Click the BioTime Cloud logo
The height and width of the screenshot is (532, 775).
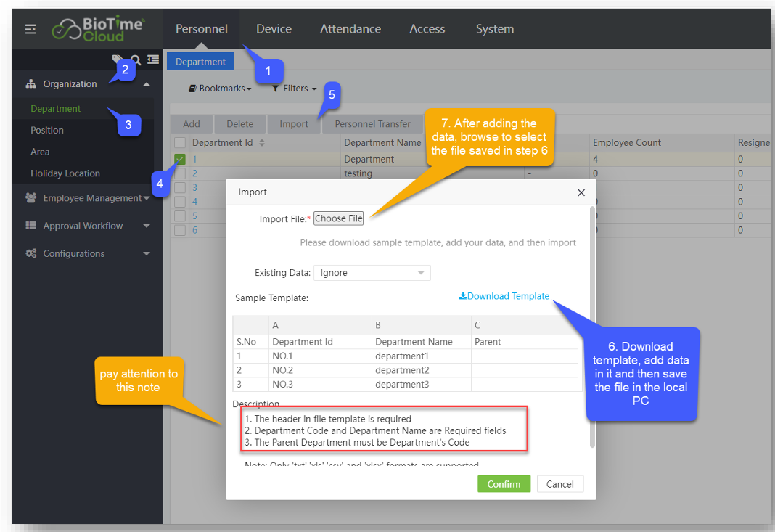click(x=98, y=29)
